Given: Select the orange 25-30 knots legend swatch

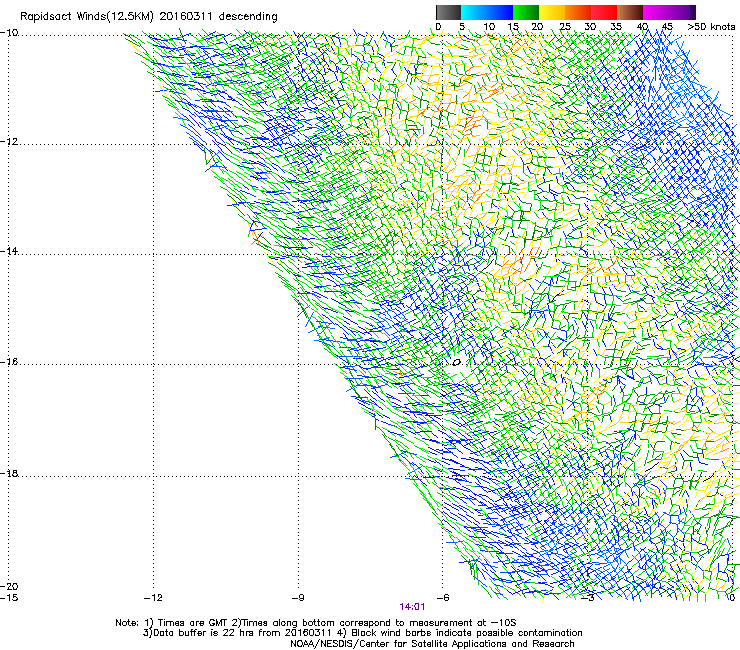Looking at the screenshot, I should point(578,12).
